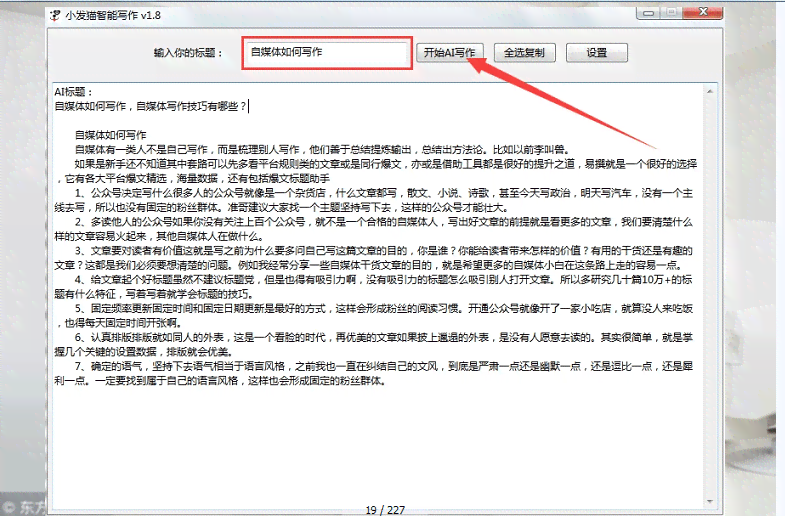Click item 6、认真排版
Viewport: 785px width, 516px height.
(x=373, y=344)
